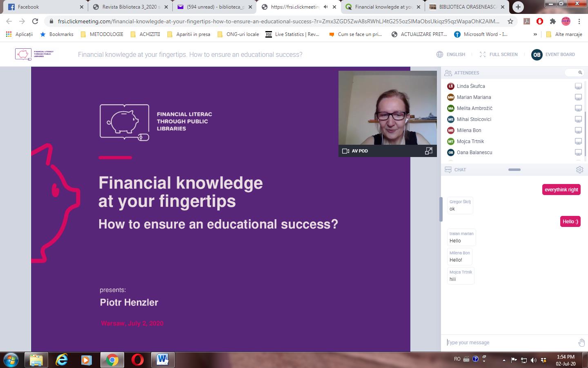The width and height of the screenshot is (588, 368).
Task: Reload the webinar page
Action: [x=35, y=21]
